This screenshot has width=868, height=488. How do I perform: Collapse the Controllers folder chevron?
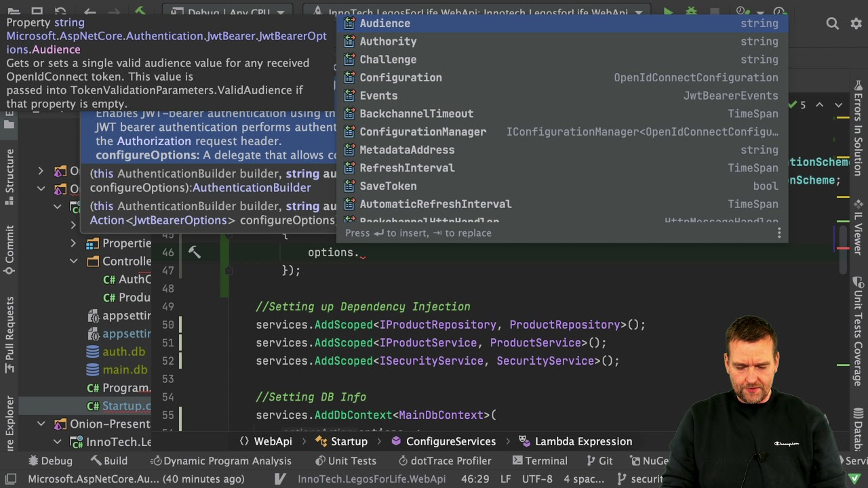(x=73, y=261)
